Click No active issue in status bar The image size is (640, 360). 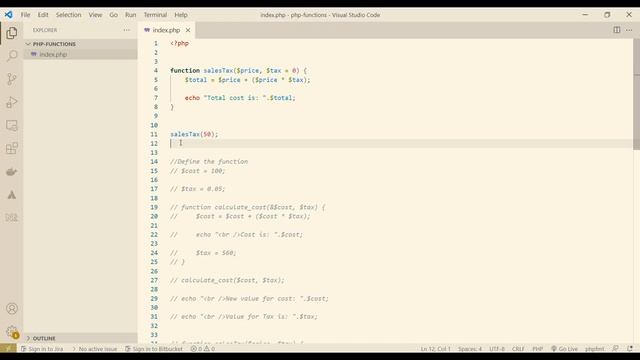[95, 349]
